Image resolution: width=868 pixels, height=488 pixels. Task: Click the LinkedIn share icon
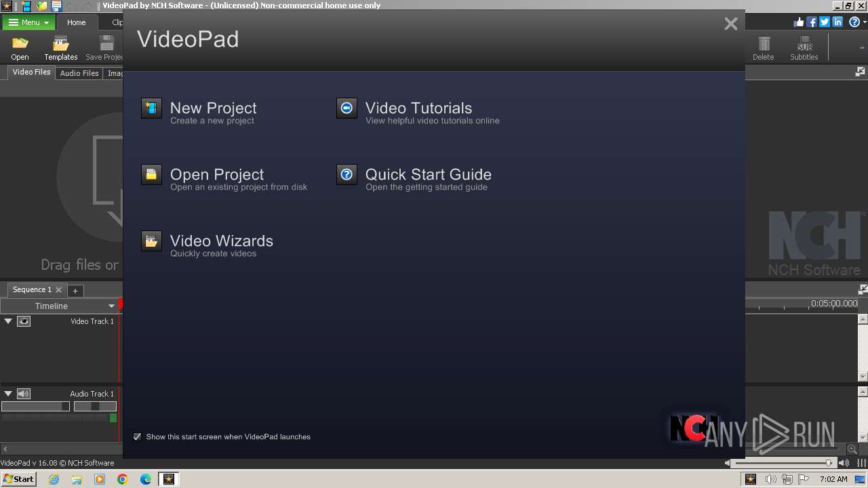837,22
